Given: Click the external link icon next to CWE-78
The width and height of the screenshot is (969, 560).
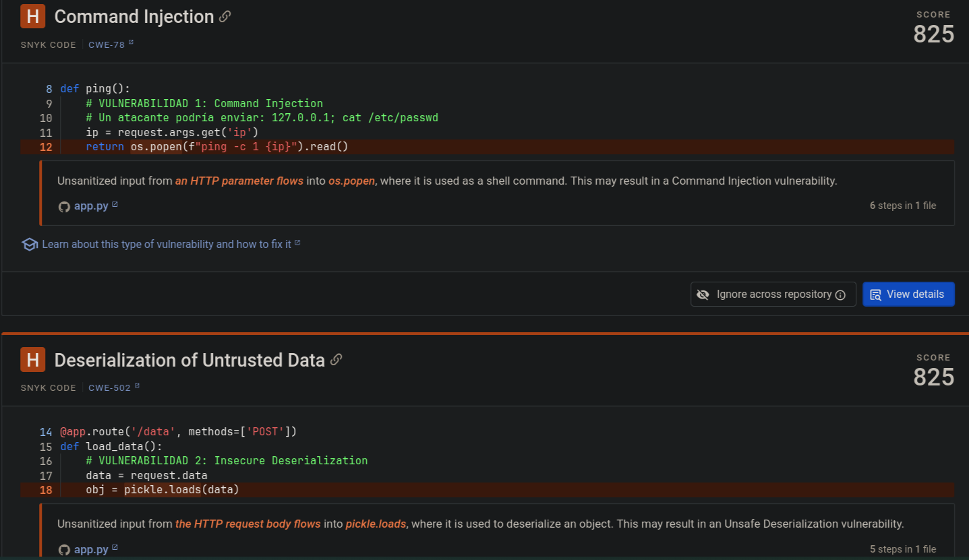Looking at the screenshot, I should [x=131, y=43].
